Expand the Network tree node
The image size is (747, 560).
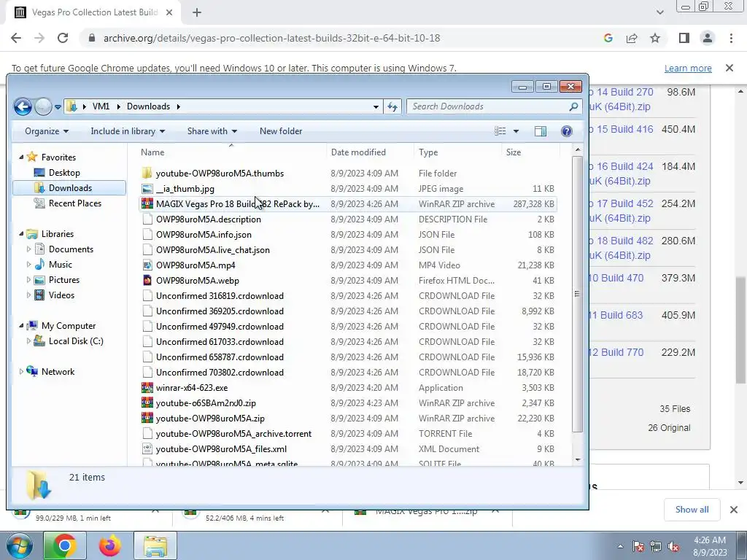click(21, 371)
